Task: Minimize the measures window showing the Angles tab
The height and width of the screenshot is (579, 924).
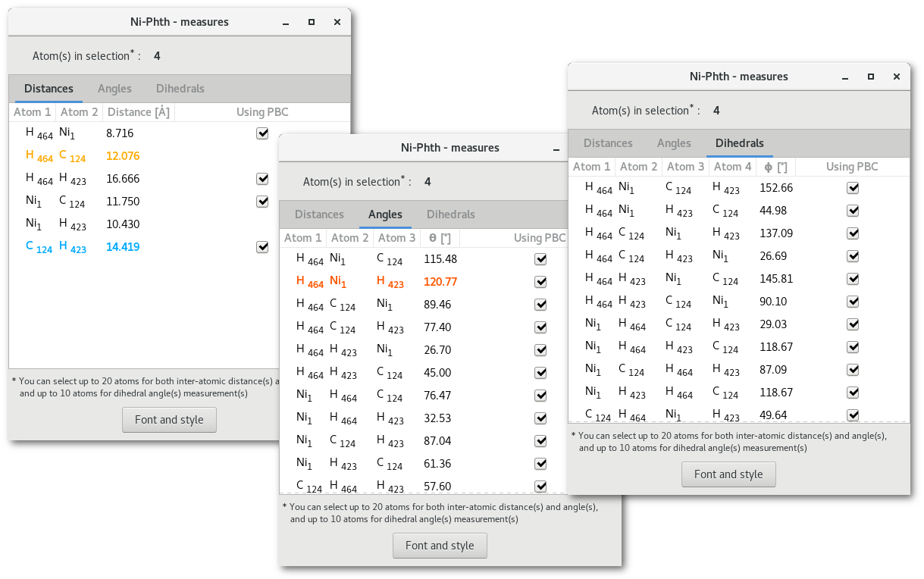Action: point(556,149)
